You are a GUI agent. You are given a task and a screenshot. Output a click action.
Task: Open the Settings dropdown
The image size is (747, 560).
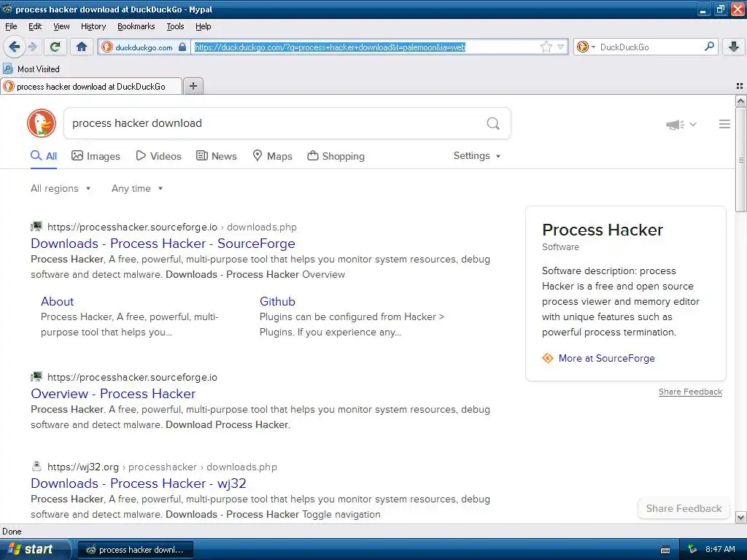coord(477,156)
